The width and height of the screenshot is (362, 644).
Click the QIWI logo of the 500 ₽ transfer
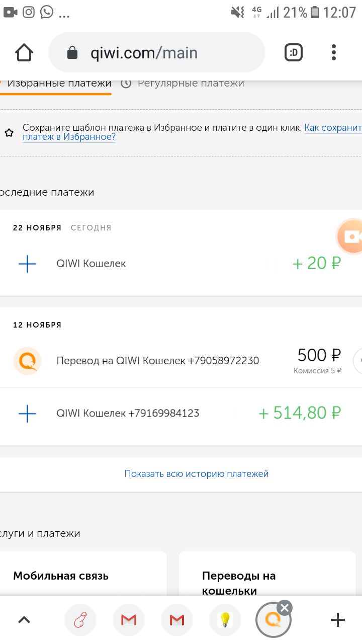click(x=27, y=361)
